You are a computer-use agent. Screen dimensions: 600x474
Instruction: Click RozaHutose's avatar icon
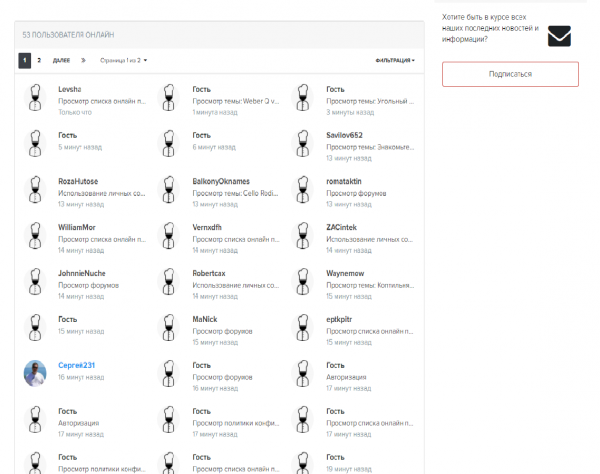tap(35, 190)
